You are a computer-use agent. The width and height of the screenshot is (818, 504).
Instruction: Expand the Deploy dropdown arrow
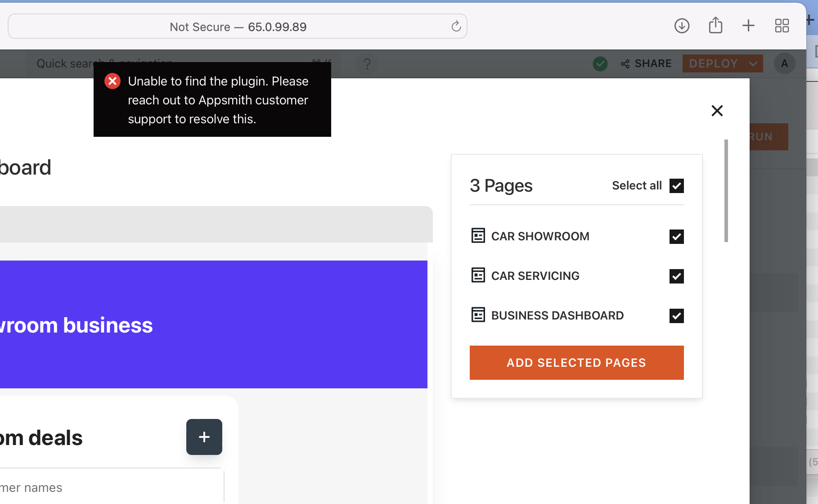tap(753, 64)
